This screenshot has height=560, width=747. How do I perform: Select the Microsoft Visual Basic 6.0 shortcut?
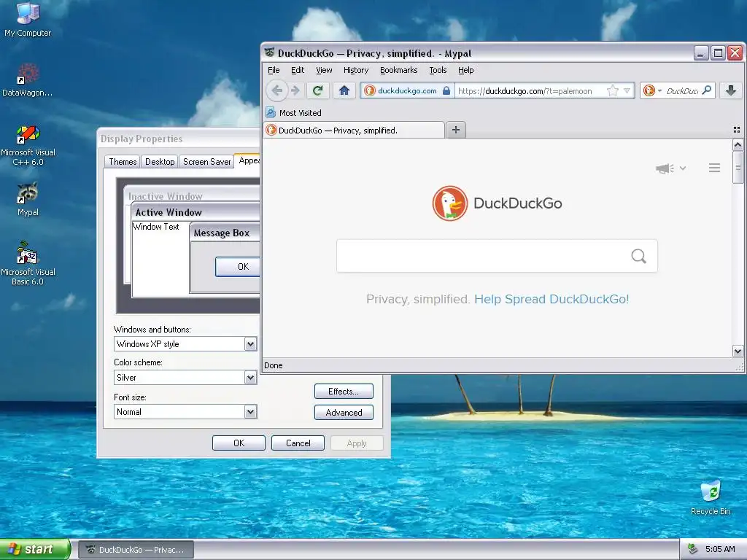(28, 263)
